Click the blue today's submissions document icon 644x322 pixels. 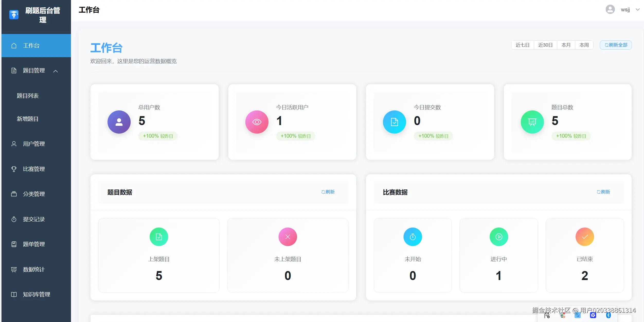(394, 122)
